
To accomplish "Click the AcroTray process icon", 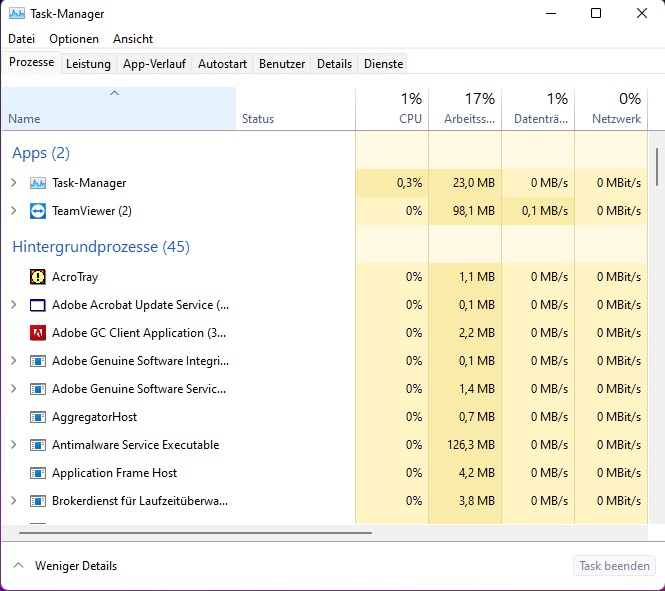I will point(38,277).
